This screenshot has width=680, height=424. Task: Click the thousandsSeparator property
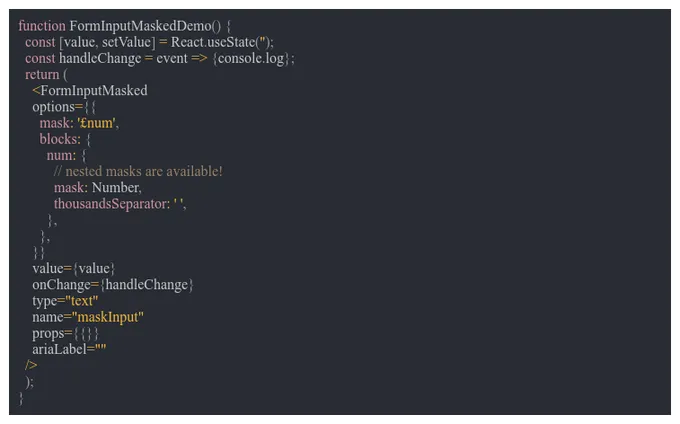[x=112, y=204]
